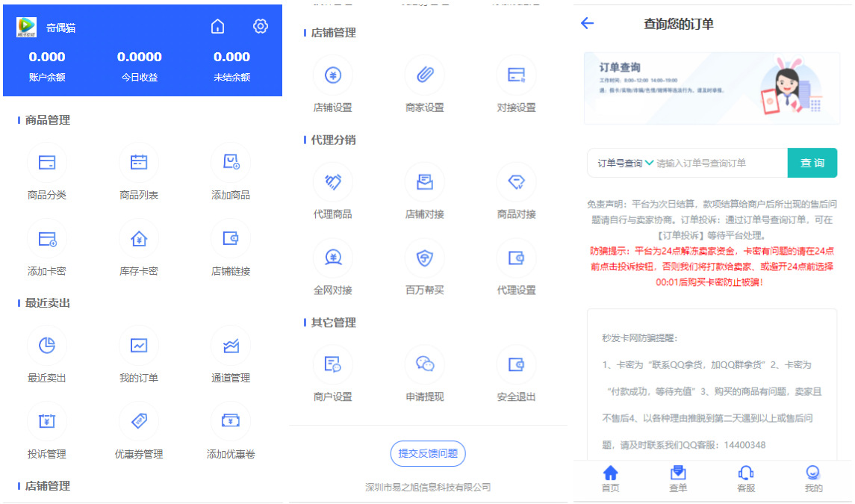855x504 pixels.
Task: Open 店铺对接 icon
Action: tap(425, 181)
